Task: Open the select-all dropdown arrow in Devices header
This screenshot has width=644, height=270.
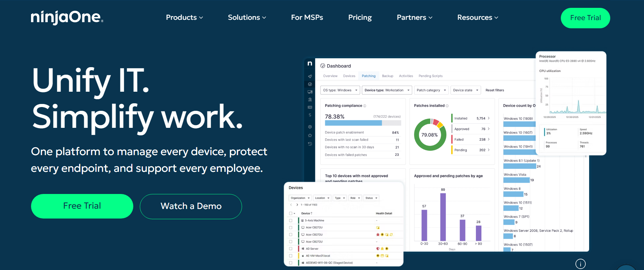Action: pyautogui.click(x=295, y=213)
